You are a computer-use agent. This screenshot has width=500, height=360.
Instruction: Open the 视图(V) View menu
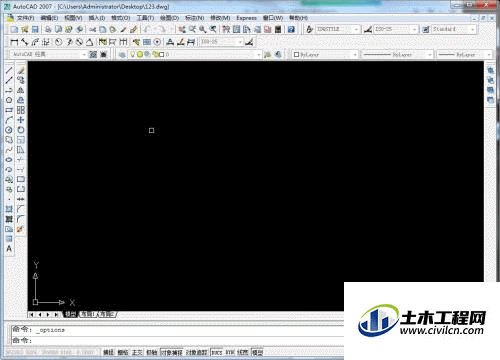pos(73,18)
